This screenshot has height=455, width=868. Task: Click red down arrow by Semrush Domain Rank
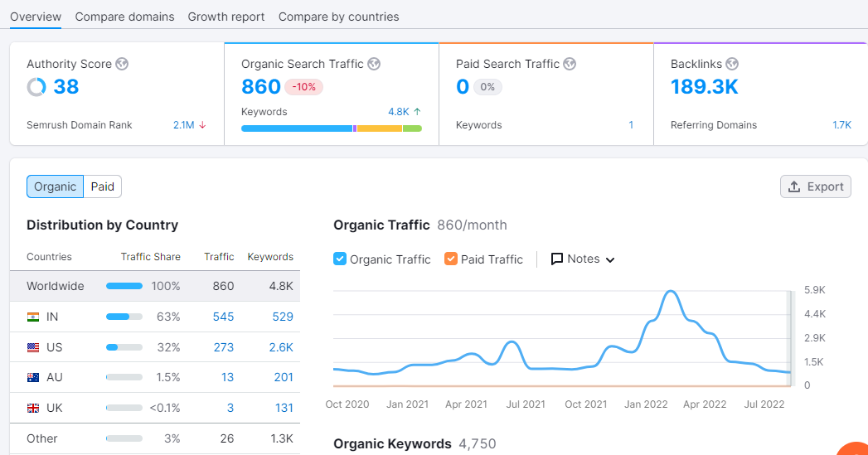tap(202, 125)
